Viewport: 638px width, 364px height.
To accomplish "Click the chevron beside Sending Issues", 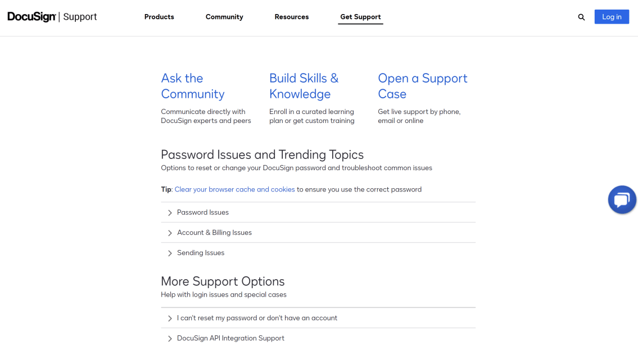I will point(170,253).
